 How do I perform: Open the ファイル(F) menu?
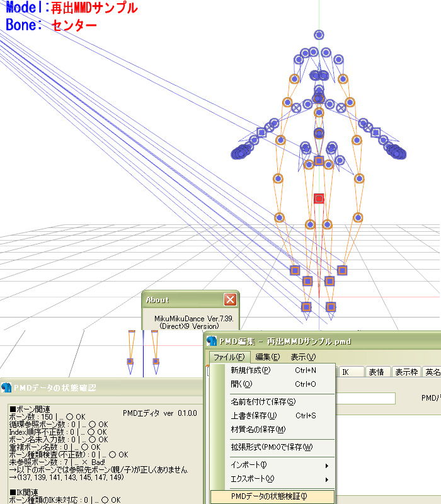(x=229, y=357)
